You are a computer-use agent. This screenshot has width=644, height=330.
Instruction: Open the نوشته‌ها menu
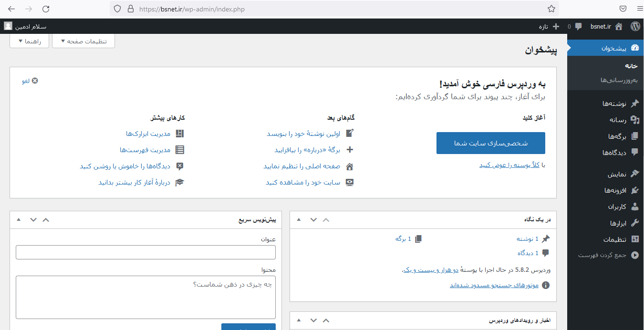point(605,103)
